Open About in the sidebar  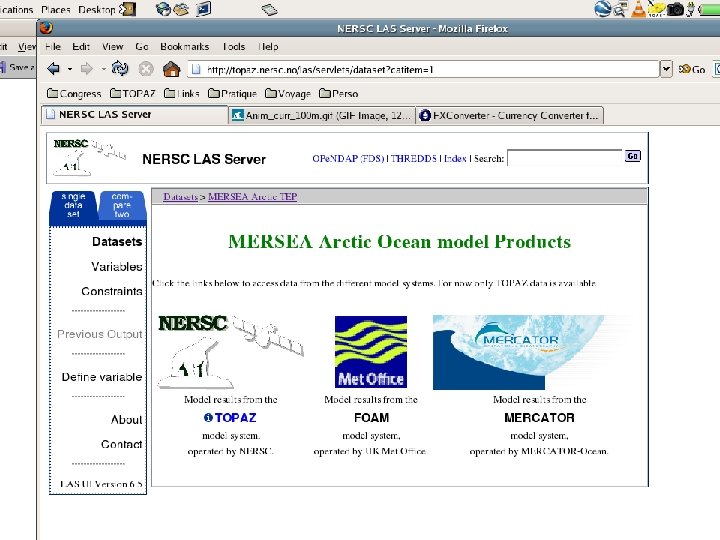tap(126, 420)
